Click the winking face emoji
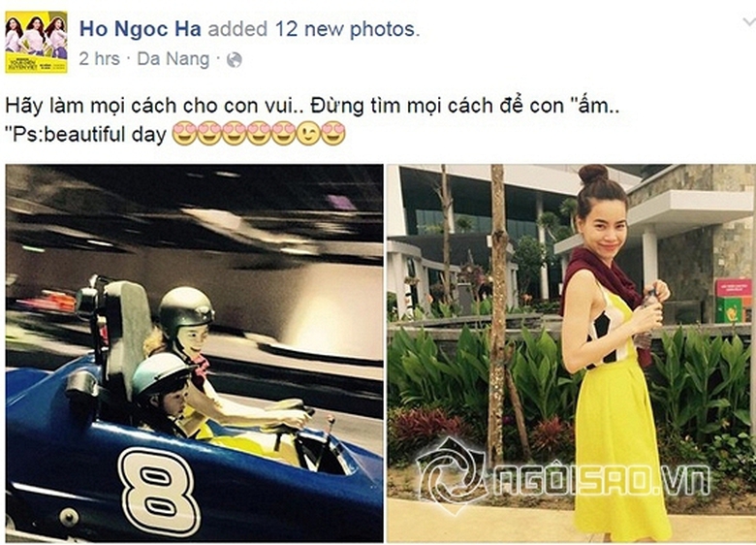The width and height of the screenshot is (756, 545). 307,134
